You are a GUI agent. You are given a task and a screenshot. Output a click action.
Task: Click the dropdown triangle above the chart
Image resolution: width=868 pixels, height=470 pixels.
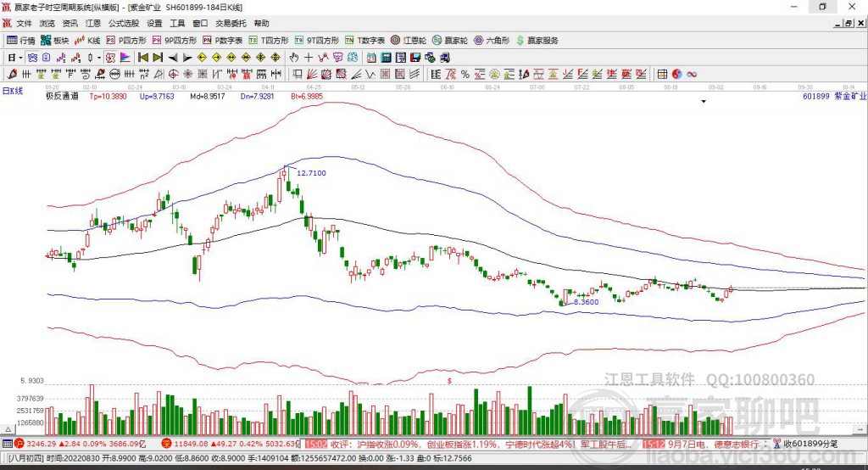(704, 102)
